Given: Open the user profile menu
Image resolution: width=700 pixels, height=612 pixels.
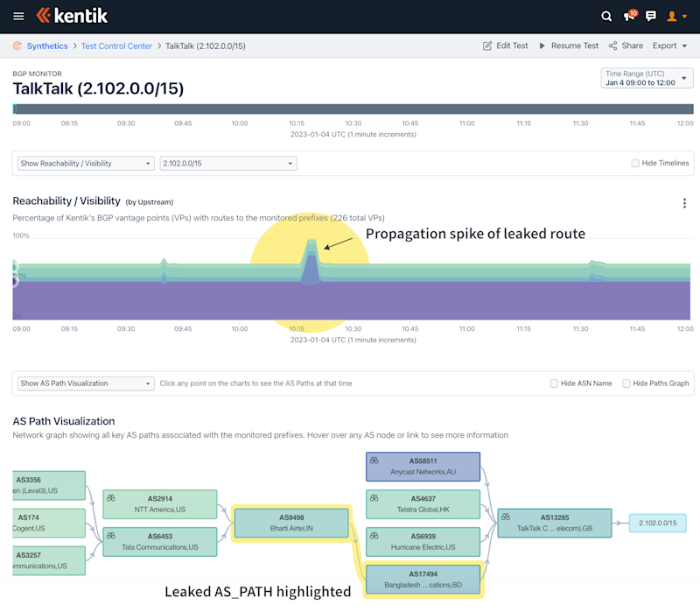Looking at the screenshot, I should [x=675, y=17].
